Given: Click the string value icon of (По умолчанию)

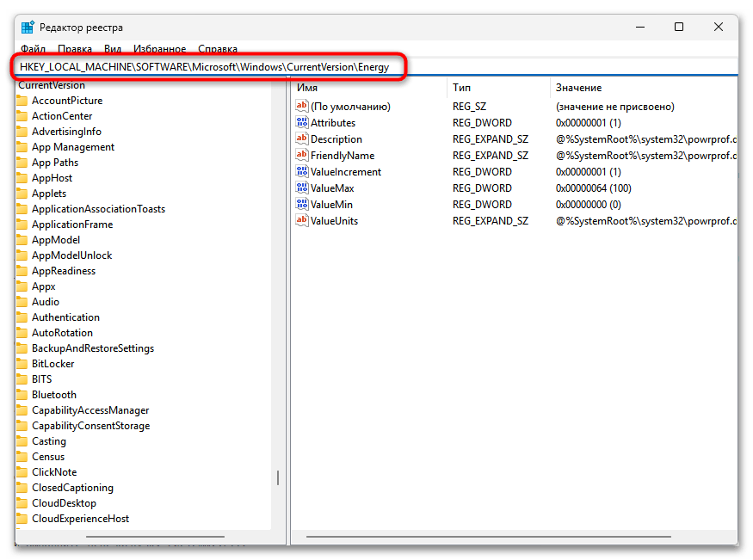Looking at the screenshot, I should click(301, 106).
